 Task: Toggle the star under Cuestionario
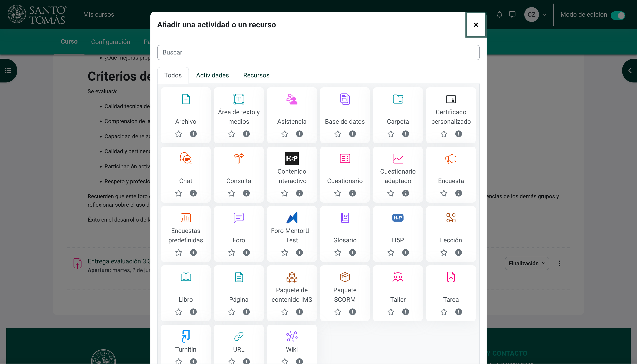tap(338, 193)
